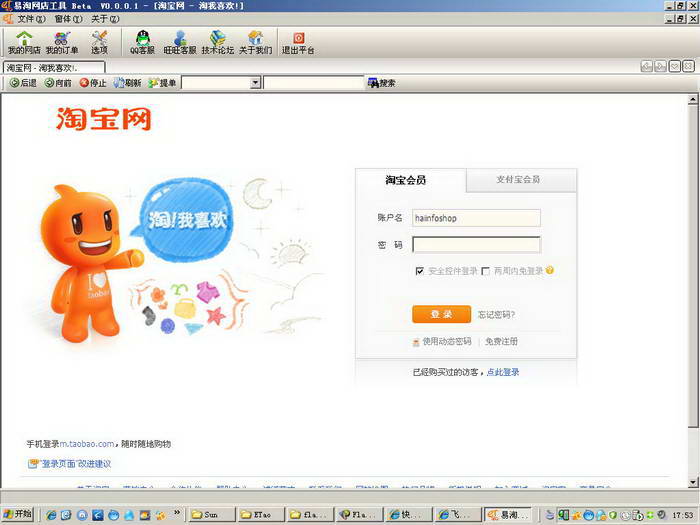The image size is (700, 525).
Task: Click previous-tab arrow in tab bar
Action: (x=646, y=67)
